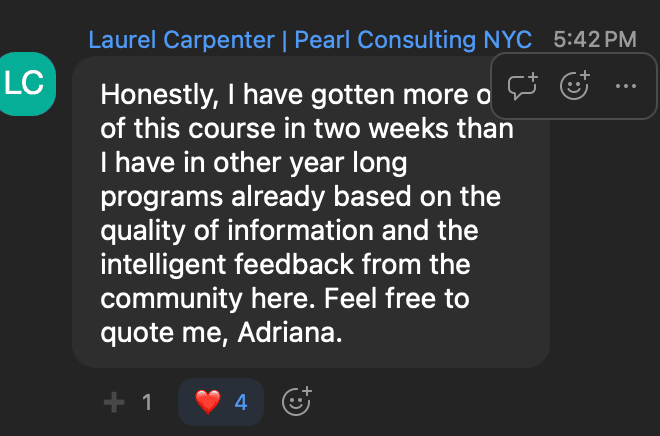Click the 5:42 PM timestamp
The image size is (660, 436).
(594, 40)
